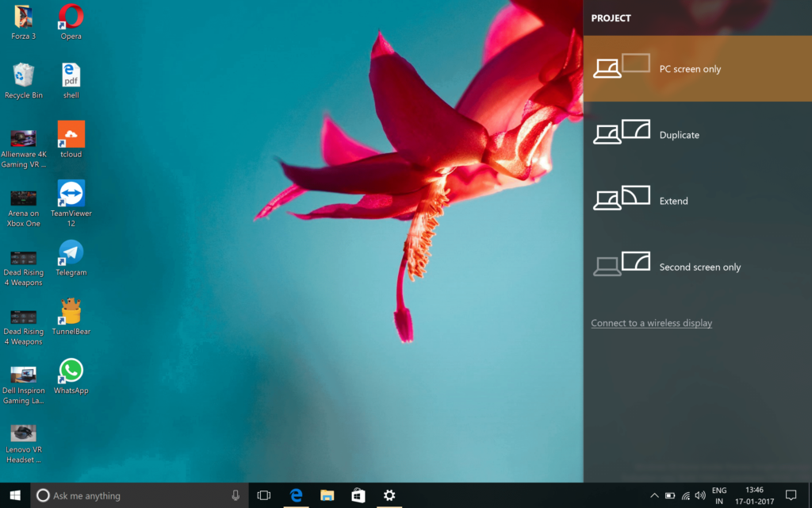This screenshot has width=812, height=508.
Task: Open Task View from the taskbar
Action: click(x=263, y=495)
